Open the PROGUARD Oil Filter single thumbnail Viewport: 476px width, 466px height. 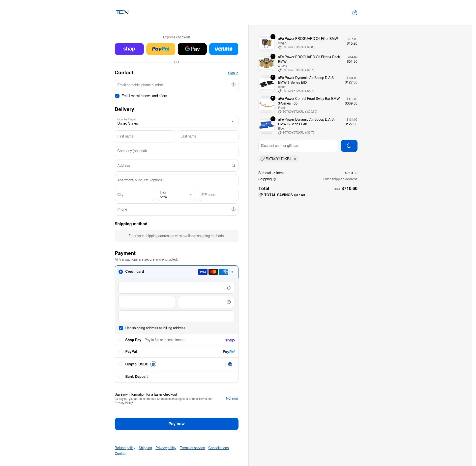(x=267, y=43)
